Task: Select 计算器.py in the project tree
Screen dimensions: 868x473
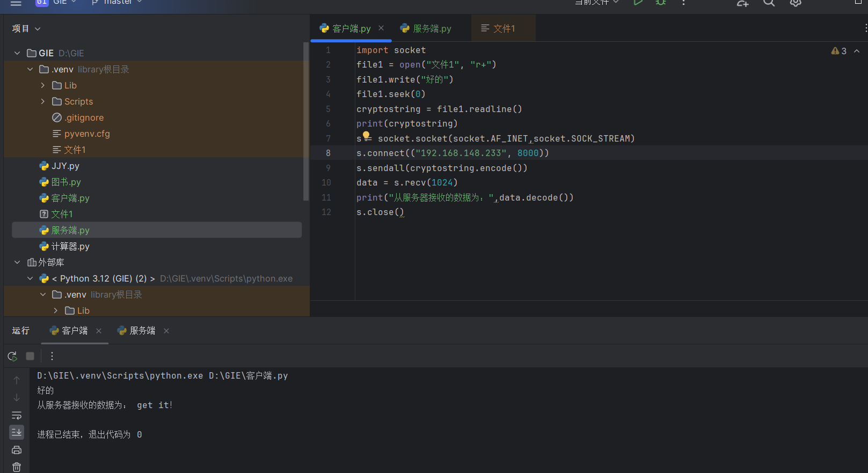Action: coord(70,246)
